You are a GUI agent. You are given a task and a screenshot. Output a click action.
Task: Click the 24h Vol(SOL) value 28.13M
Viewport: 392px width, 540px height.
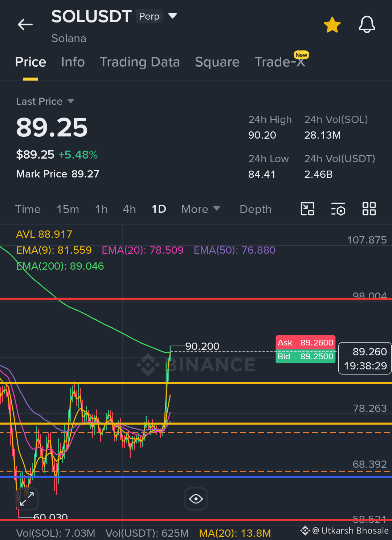click(x=322, y=135)
